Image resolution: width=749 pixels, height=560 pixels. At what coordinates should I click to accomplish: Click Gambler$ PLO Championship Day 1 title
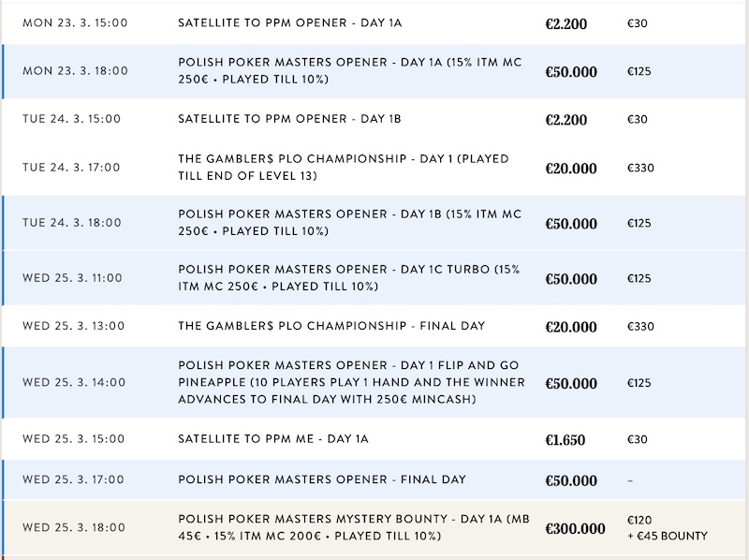(343, 168)
